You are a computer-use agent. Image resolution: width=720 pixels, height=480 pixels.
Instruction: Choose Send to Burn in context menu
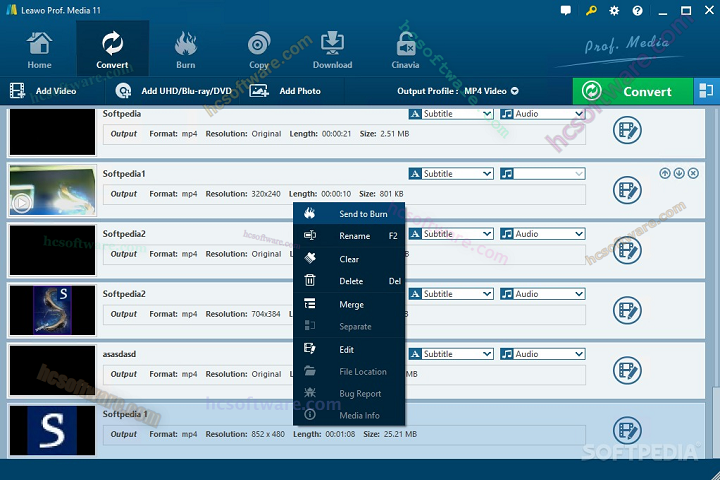coord(349,214)
